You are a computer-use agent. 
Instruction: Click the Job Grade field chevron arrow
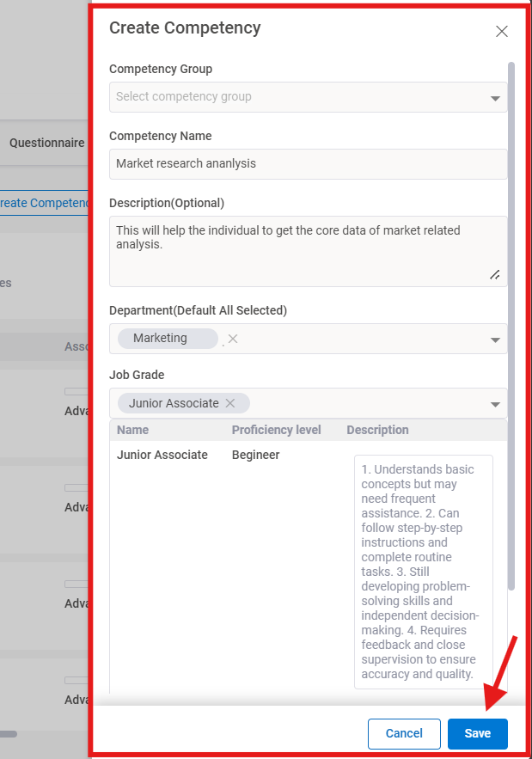(x=496, y=403)
